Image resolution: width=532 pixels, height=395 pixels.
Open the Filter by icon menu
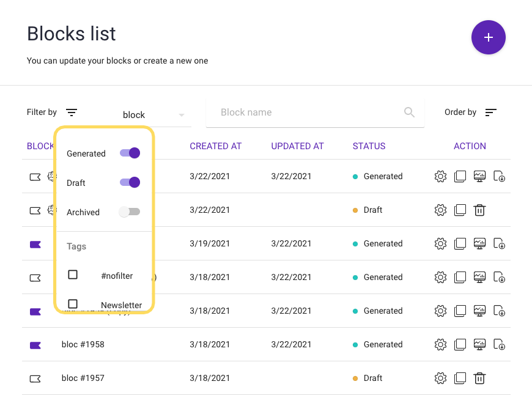[x=72, y=113]
